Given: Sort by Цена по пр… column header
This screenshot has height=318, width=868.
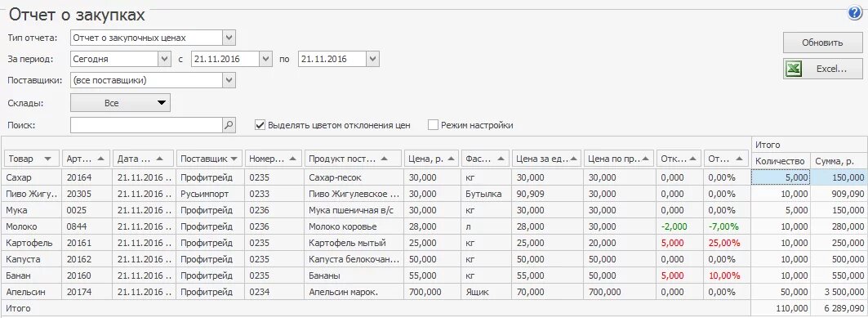Looking at the screenshot, I should 618,159.
